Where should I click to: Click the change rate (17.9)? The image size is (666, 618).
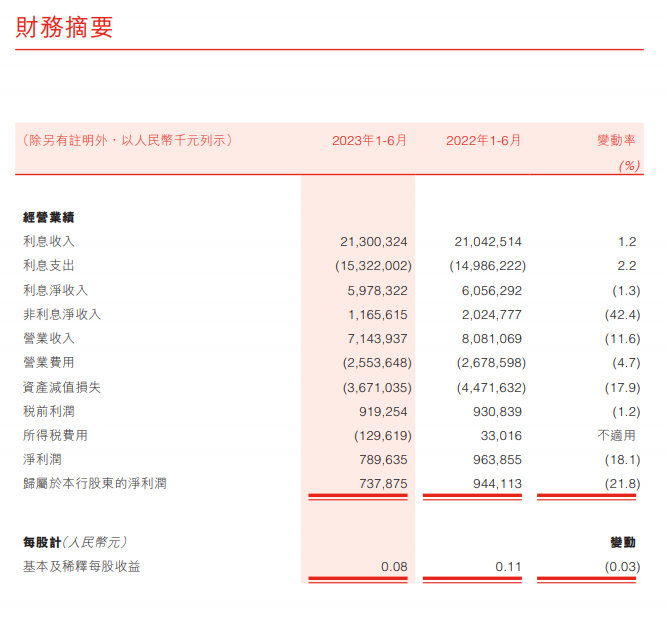click(622, 388)
